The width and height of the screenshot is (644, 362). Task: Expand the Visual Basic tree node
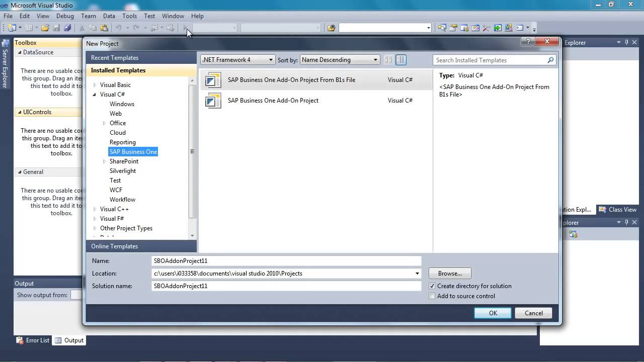click(x=95, y=85)
